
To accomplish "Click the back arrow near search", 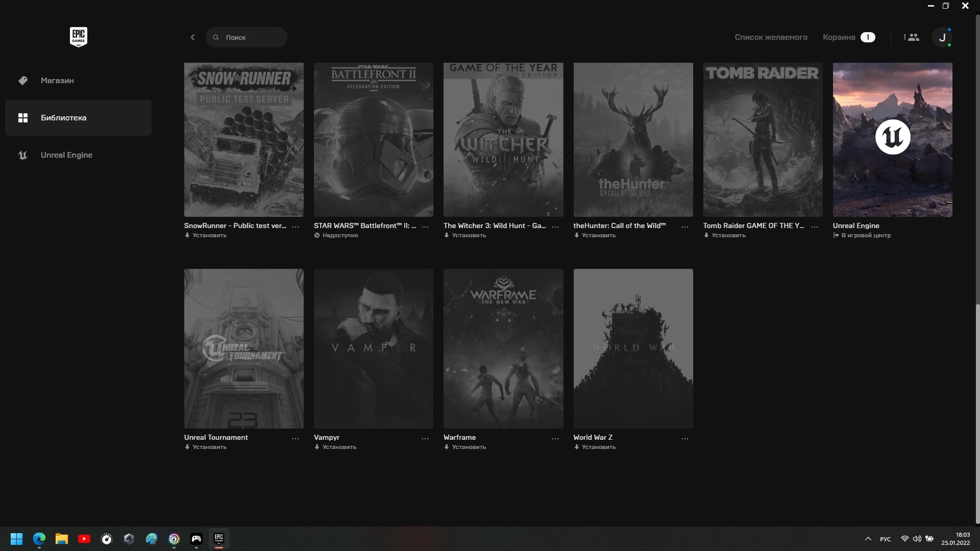I will point(192,37).
